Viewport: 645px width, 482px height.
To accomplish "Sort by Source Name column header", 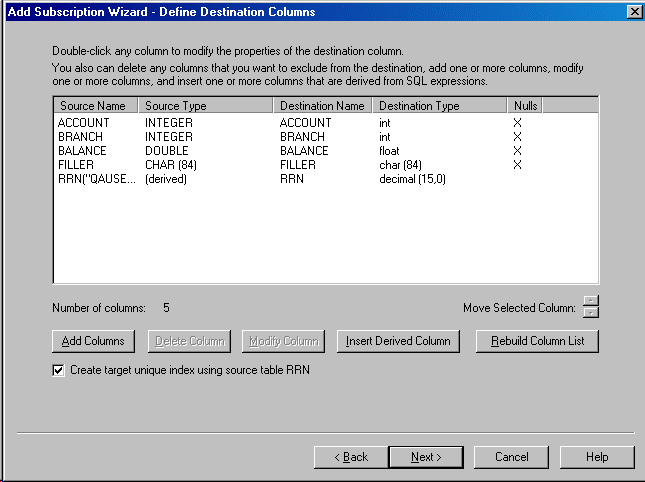I will 95,105.
